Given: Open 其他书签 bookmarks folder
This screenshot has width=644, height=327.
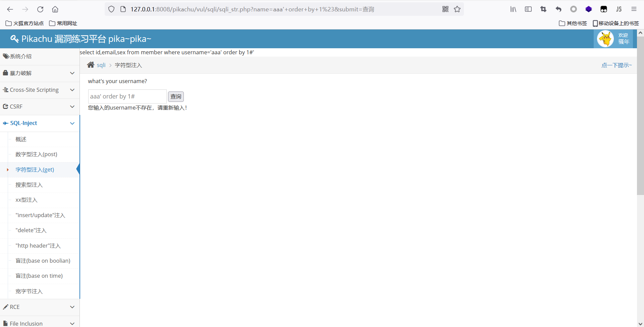Looking at the screenshot, I should pyautogui.click(x=573, y=23).
